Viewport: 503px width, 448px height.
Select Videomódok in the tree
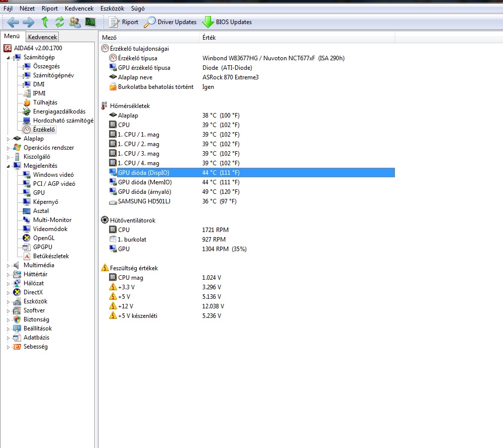(x=50, y=229)
